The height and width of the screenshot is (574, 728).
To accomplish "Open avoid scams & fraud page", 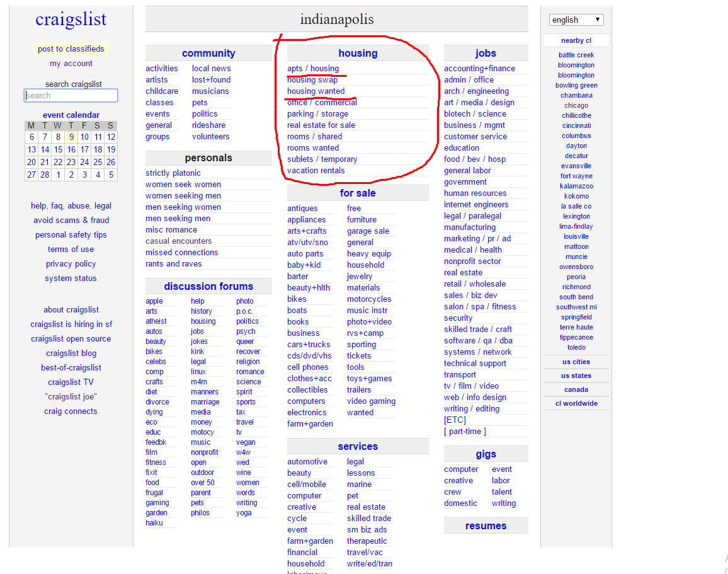I will 71,220.
